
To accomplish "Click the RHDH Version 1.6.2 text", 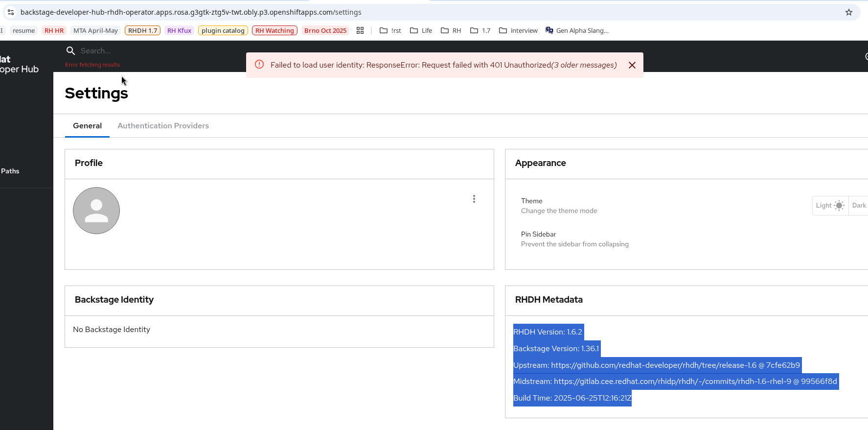I will coord(548,332).
